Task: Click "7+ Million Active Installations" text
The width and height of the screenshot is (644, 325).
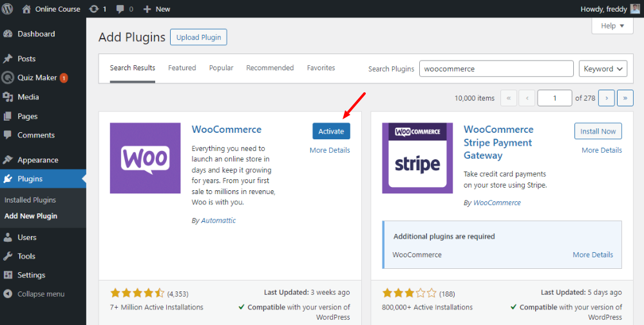Action: point(156,307)
